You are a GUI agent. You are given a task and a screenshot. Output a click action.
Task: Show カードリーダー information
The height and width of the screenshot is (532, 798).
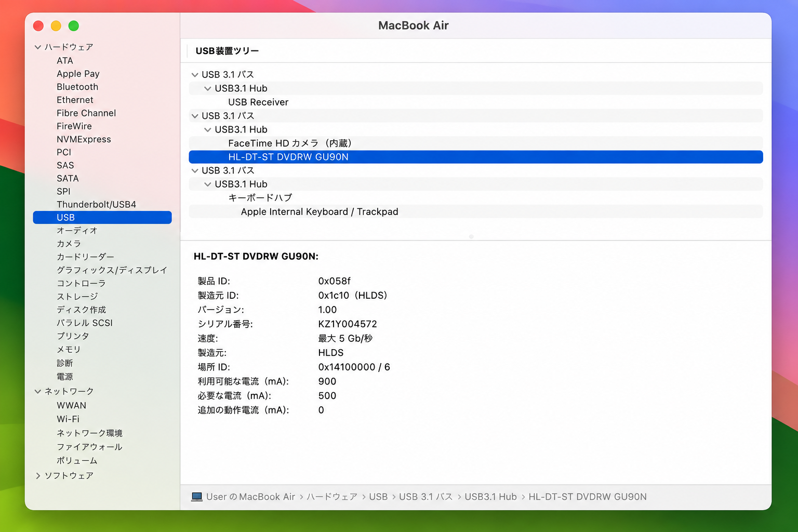coord(85,257)
